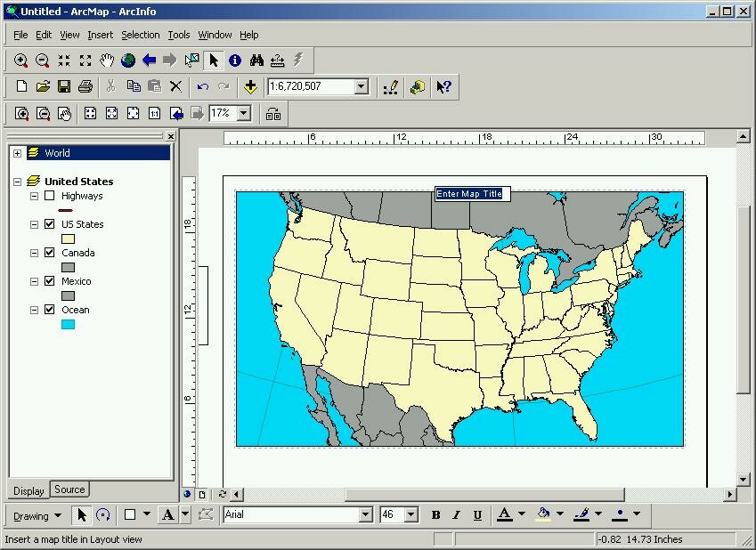Toggle italic text formatting
Viewport: 756px width, 550px height.
click(456, 514)
